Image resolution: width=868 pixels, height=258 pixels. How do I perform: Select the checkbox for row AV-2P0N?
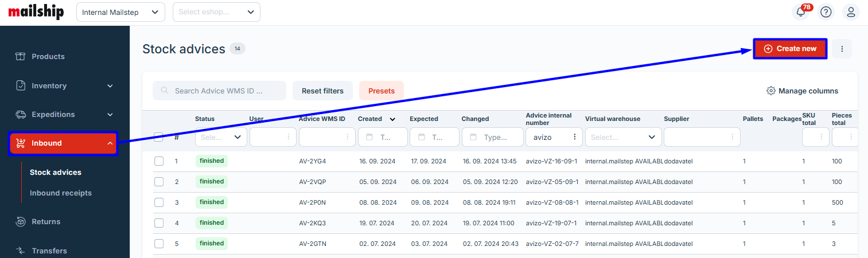coord(159,202)
